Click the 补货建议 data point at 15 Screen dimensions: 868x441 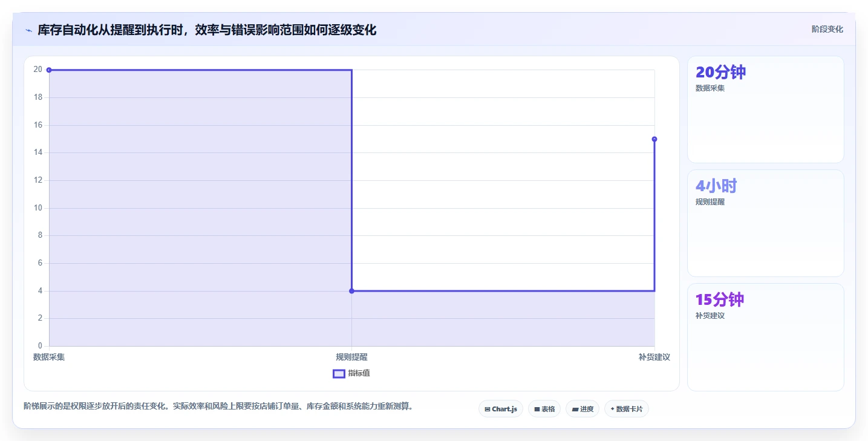pyautogui.click(x=654, y=139)
